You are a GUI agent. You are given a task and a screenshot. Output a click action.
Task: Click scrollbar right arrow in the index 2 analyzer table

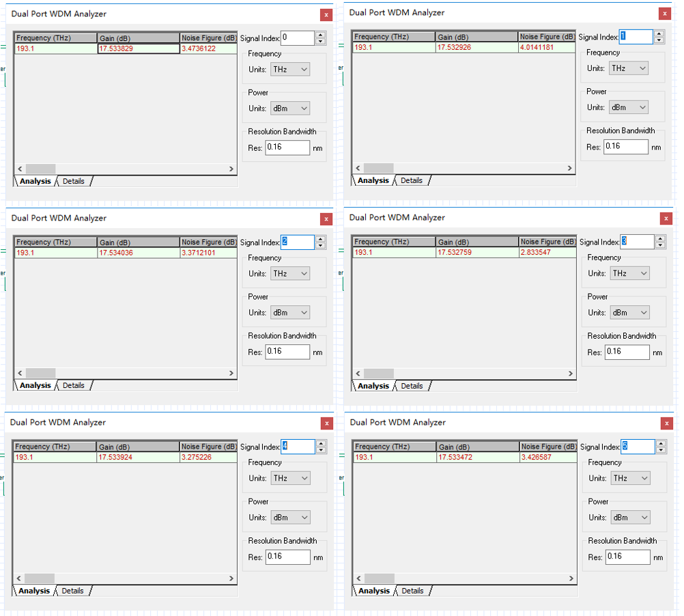(x=231, y=374)
